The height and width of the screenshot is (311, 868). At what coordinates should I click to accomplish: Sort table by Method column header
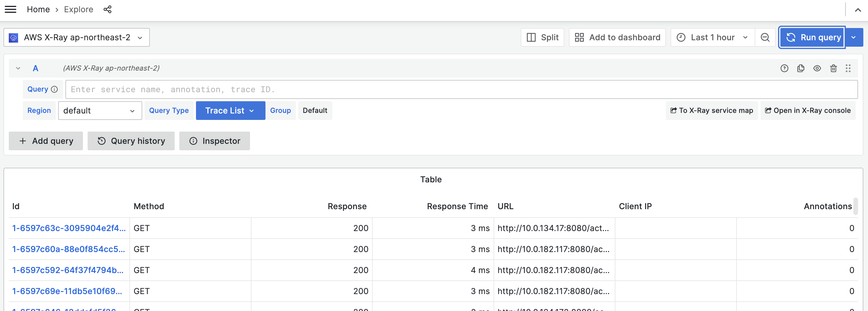(x=149, y=207)
